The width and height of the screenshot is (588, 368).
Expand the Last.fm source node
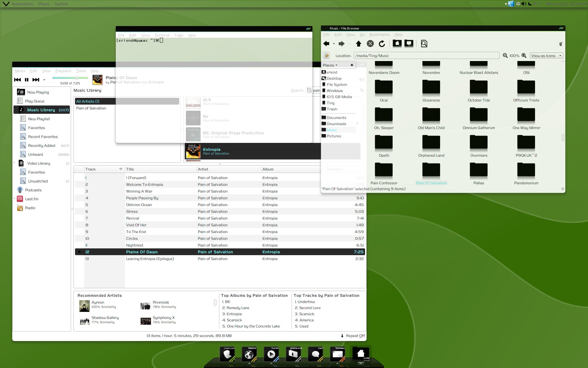pos(14,199)
